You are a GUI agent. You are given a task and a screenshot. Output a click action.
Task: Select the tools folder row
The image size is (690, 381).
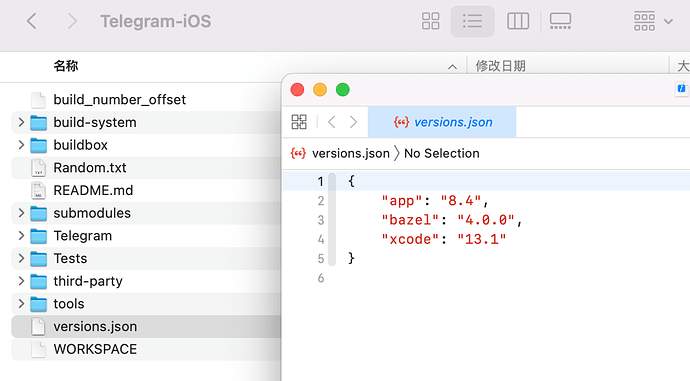146,304
